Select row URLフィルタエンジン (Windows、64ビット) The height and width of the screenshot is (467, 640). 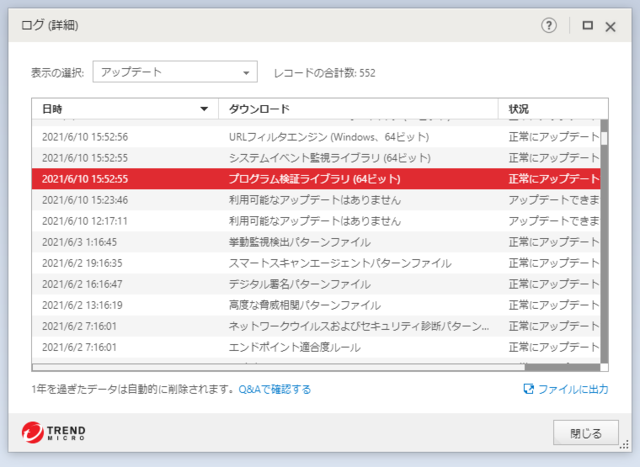316,137
